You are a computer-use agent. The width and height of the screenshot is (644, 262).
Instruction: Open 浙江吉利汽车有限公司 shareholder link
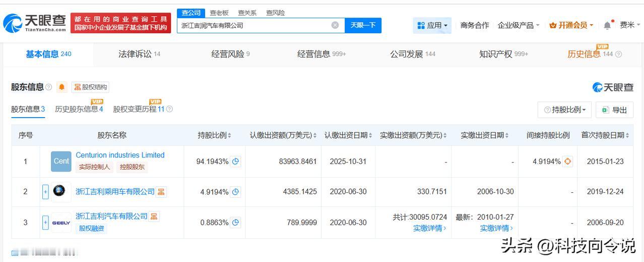(111, 217)
